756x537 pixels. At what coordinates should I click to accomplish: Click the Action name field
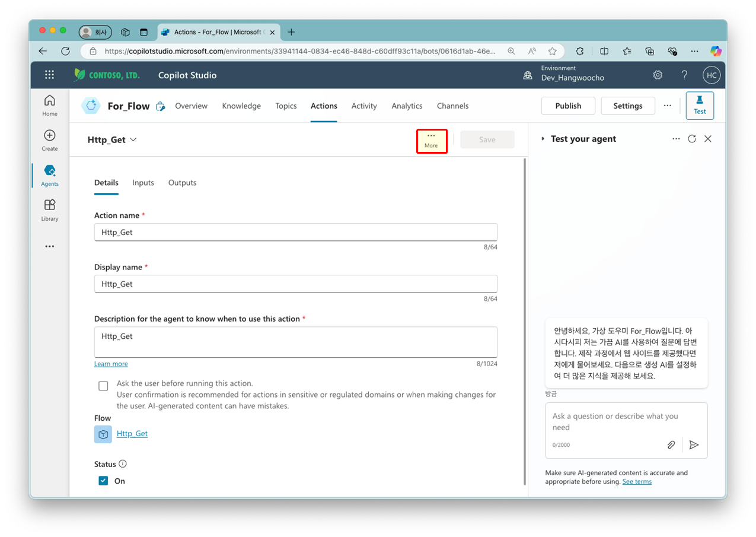point(296,232)
